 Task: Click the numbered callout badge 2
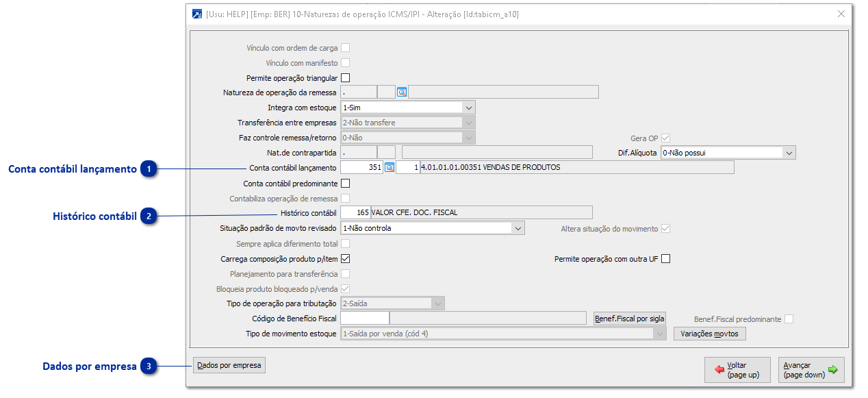pos(149,216)
